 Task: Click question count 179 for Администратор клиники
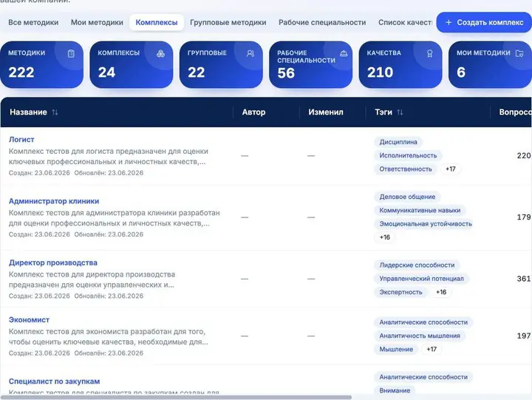[524, 217]
